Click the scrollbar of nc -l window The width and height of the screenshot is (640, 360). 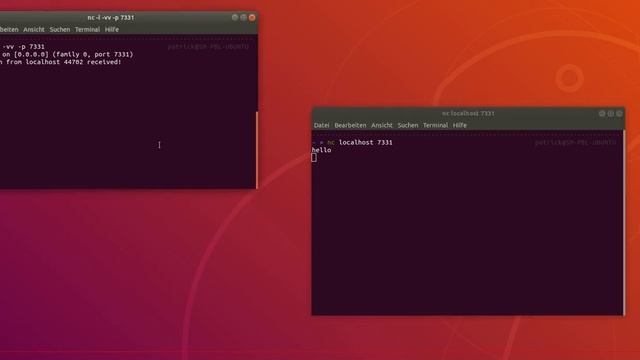pos(257,150)
